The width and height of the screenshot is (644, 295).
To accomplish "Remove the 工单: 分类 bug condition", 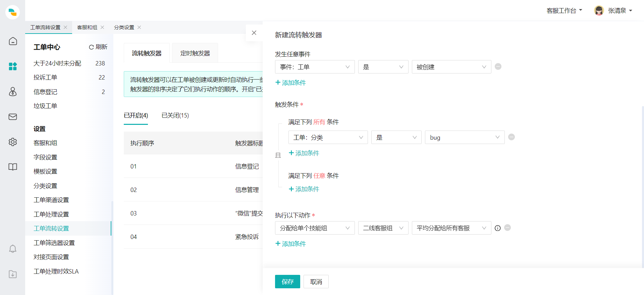I will (512, 137).
